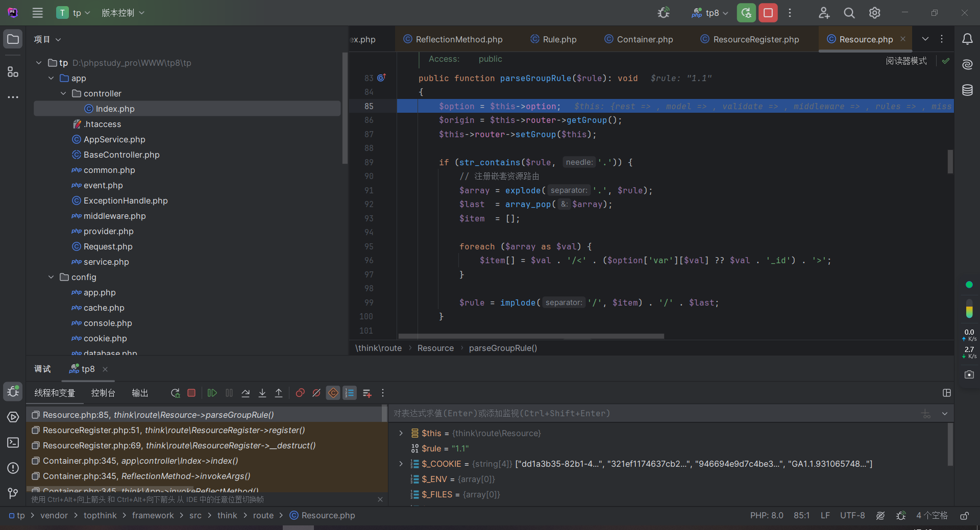
Task: Toggle the reader mode label in editor
Action: pyautogui.click(x=906, y=61)
